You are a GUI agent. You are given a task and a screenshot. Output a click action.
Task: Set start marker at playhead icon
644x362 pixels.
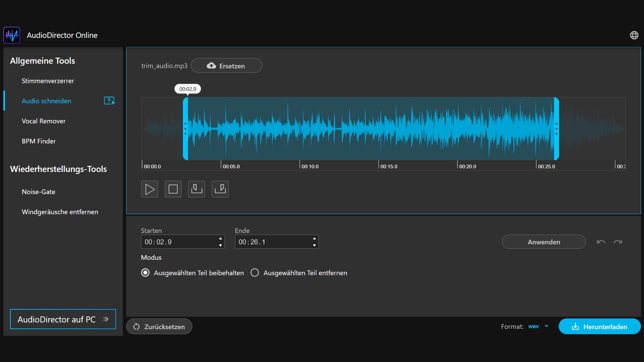click(x=197, y=189)
